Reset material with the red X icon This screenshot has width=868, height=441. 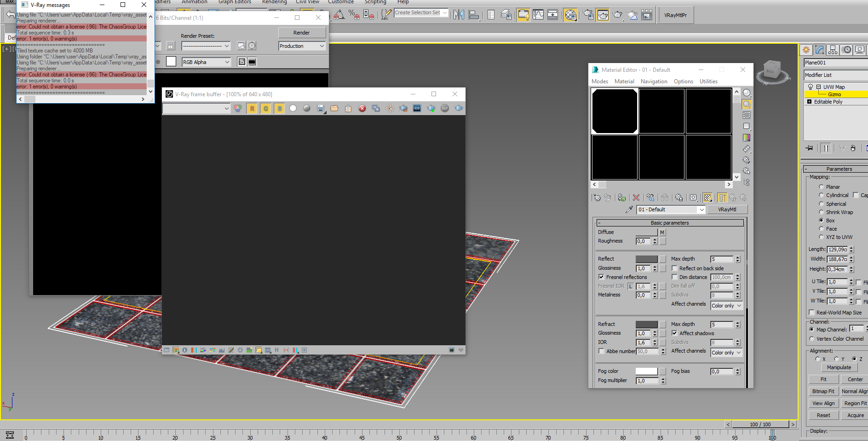tap(636, 197)
